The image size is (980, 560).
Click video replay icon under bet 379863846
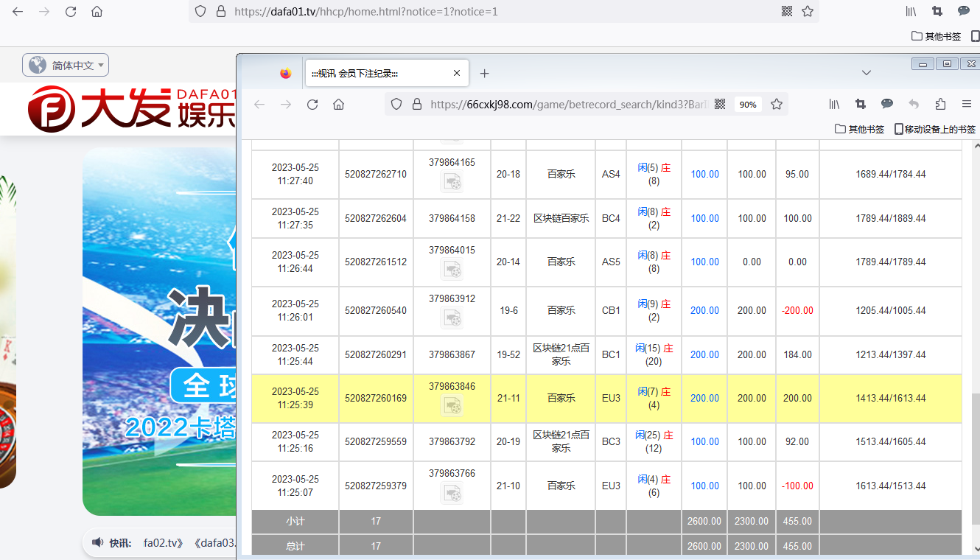[452, 405]
